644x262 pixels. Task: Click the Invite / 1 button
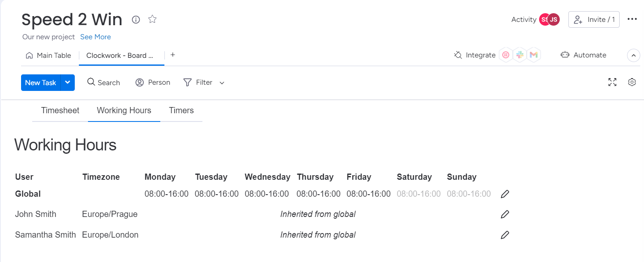coord(594,19)
